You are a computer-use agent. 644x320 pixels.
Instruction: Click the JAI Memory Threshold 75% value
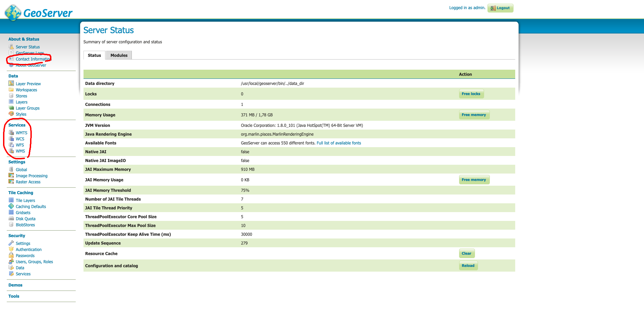(245, 190)
